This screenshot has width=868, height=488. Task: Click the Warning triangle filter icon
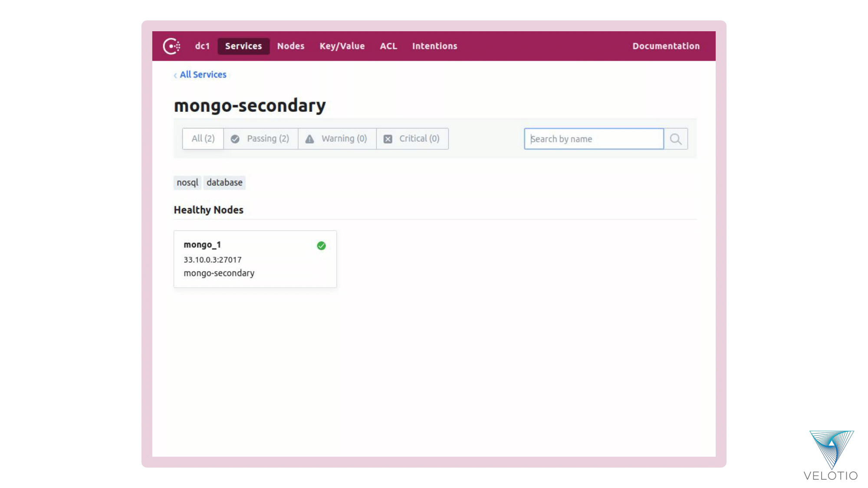tap(309, 139)
